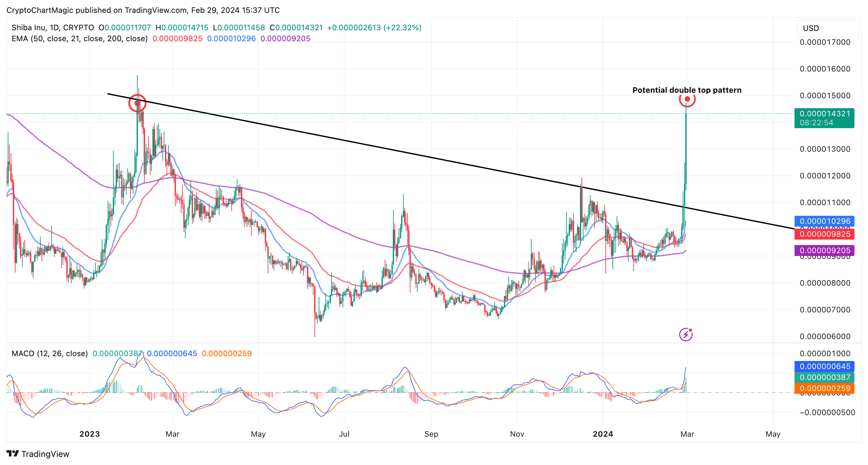Click the red circle marker on February 2023 peak
Viewport: 868px width, 465px height.
tap(137, 103)
